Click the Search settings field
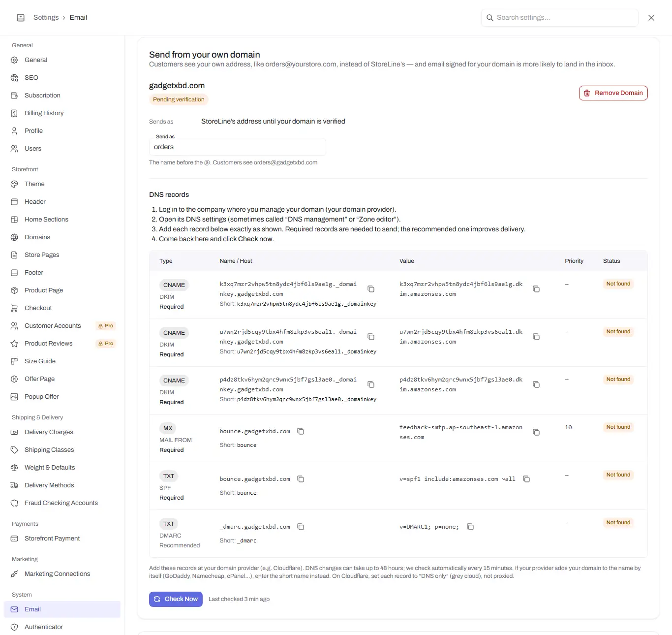672x635 pixels. click(x=559, y=18)
